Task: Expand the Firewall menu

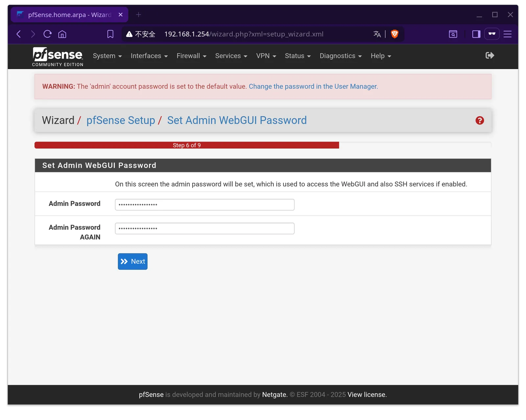Action: 192,56
